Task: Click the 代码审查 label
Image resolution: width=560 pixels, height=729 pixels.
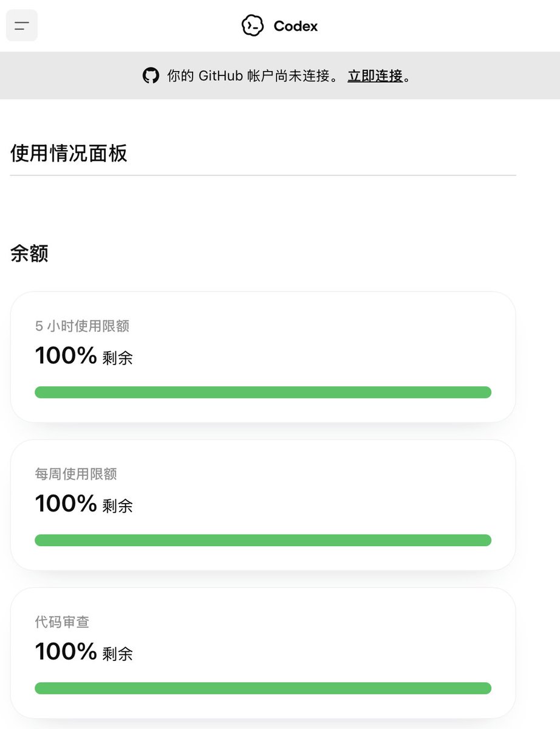Action: [x=63, y=622]
